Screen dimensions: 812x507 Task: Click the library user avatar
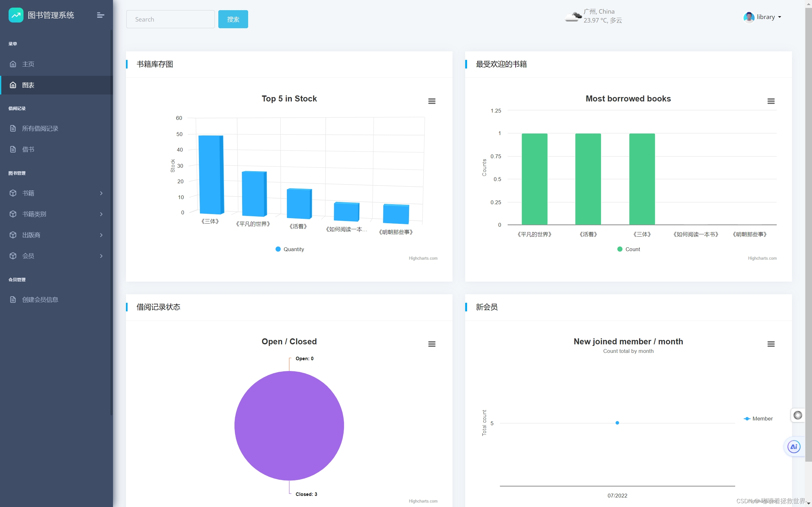click(x=749, y=17)
